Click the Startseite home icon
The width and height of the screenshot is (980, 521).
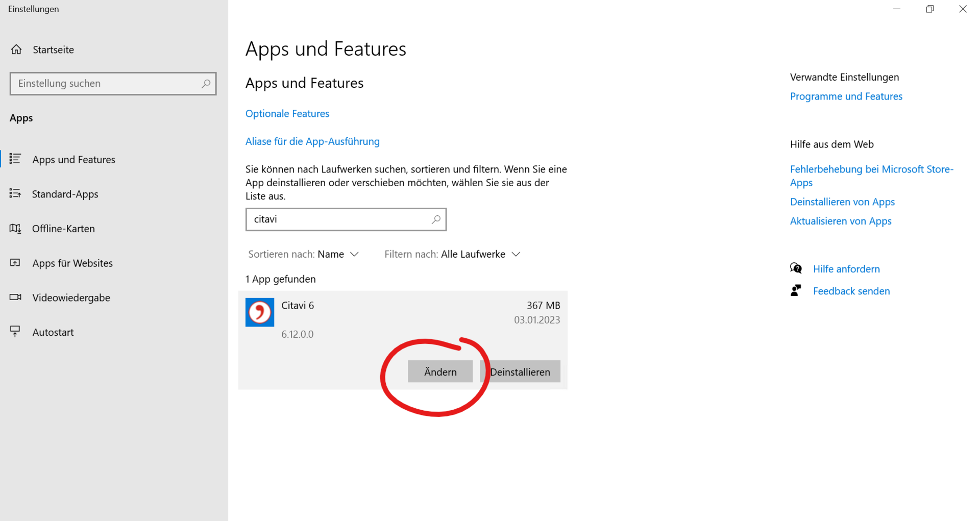[16, 49]
